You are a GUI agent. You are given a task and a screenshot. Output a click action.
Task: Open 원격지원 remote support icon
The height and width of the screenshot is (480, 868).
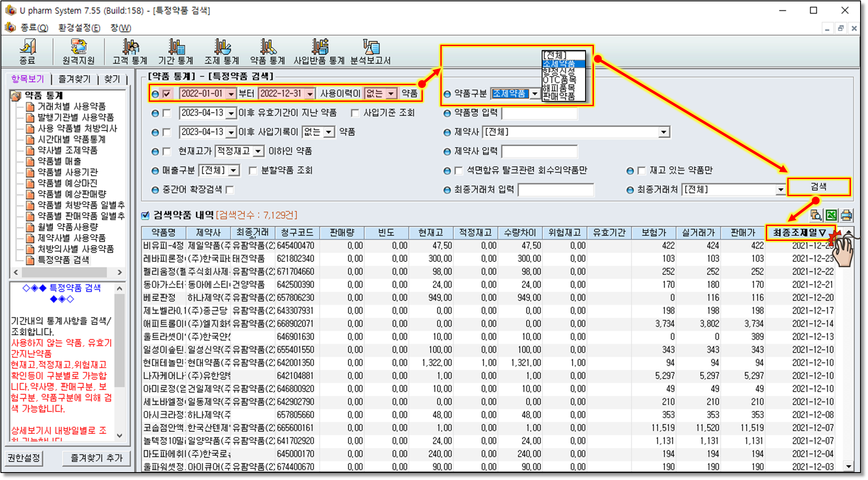click(79, 51)
